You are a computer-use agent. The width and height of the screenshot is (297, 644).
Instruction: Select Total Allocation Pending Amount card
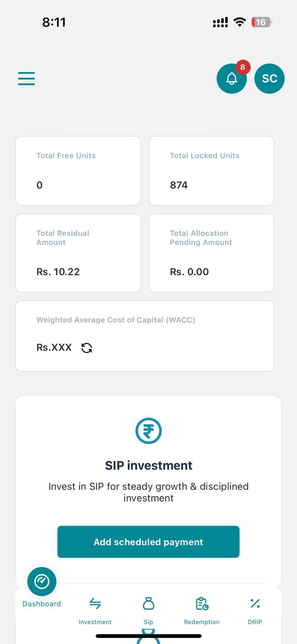(212, 253)
